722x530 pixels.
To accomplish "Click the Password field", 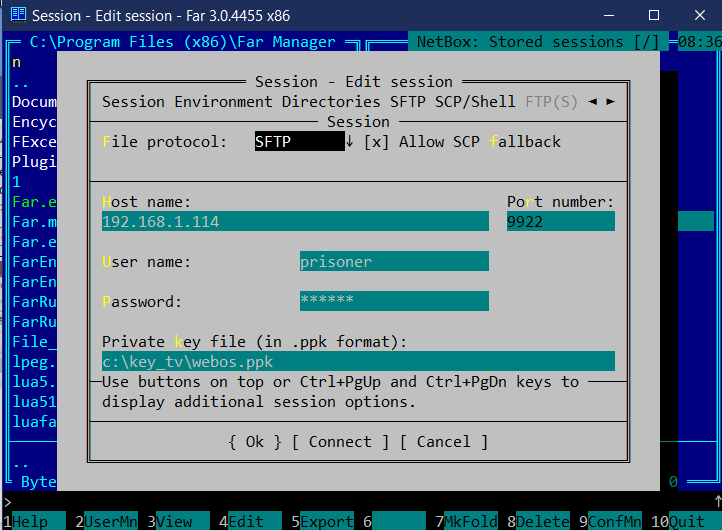I will (394, 301).
